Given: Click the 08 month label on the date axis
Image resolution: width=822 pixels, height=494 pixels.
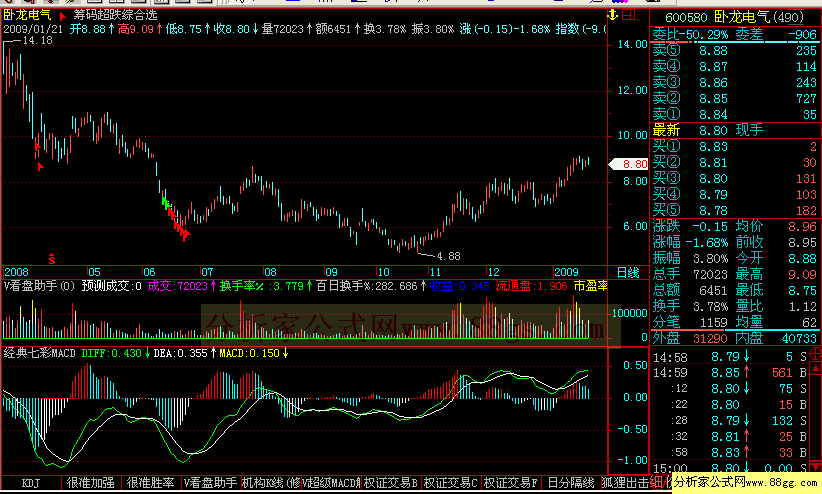Looking at the screenshot, I should 270,272.
